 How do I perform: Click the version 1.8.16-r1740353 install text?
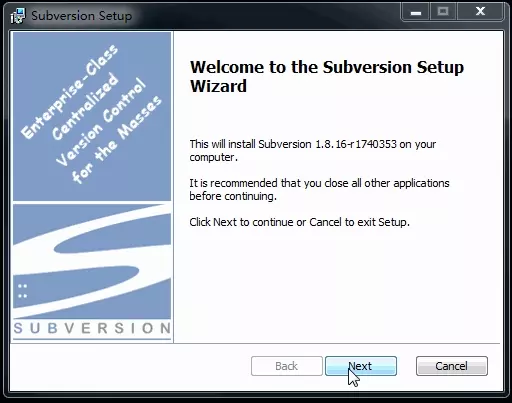pyautogui.click(x=313, y=150)
